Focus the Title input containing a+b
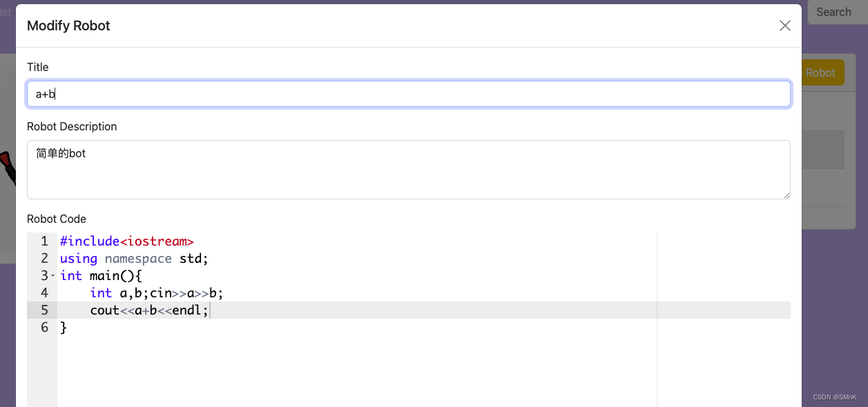 point(409,94)
